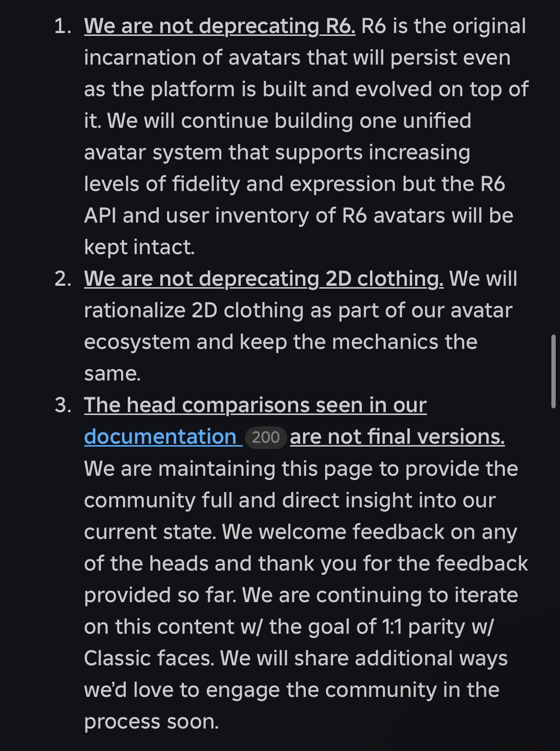Screen dimensions: 560x751
Task: Click list number 1 marker
Action: tap(63, 26)
